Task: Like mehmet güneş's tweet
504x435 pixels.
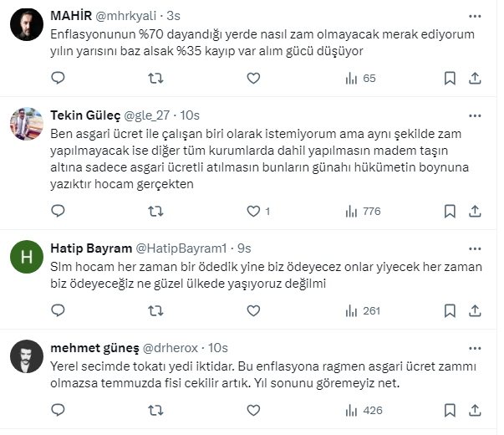Action: click(253, 410)
